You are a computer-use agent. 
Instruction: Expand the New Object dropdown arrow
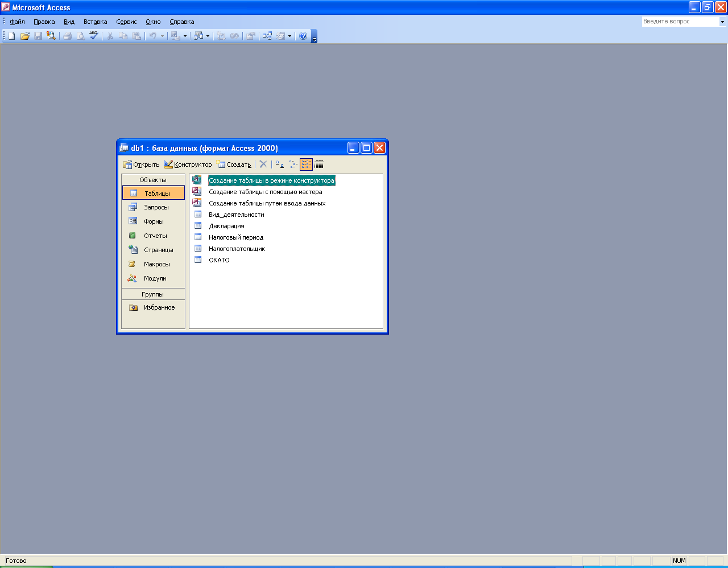[x=289, y=36]
